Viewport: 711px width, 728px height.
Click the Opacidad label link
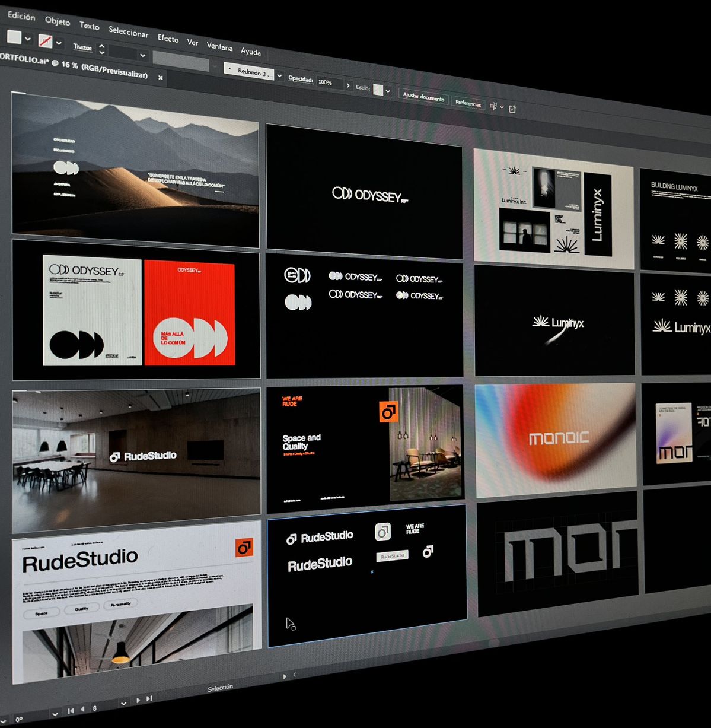(x=301, y=78)
